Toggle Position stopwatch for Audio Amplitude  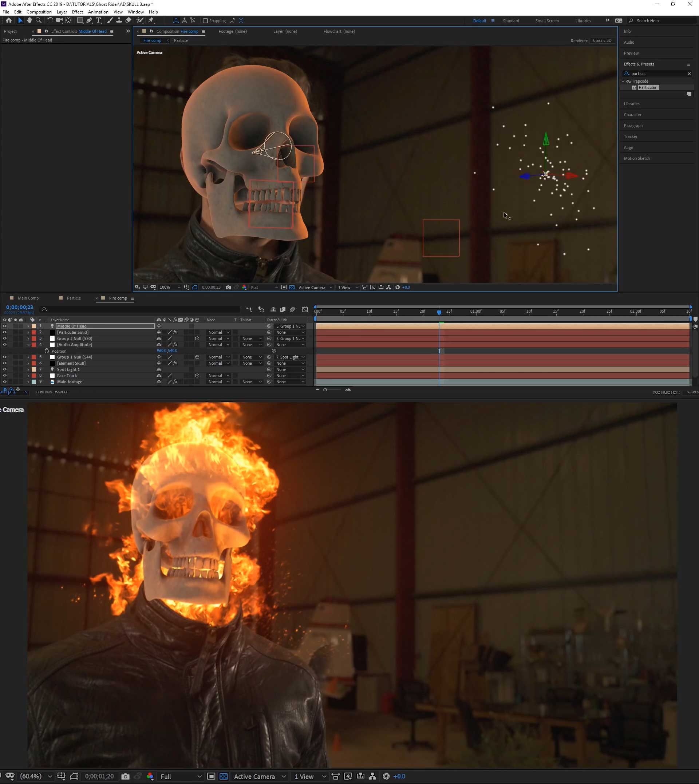point(47,351)
